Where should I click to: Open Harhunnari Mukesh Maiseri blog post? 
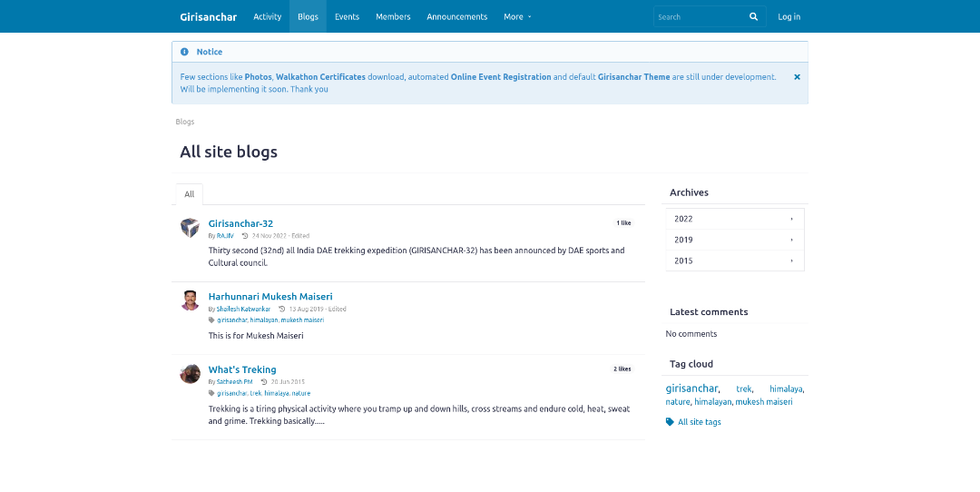point(270,297)
